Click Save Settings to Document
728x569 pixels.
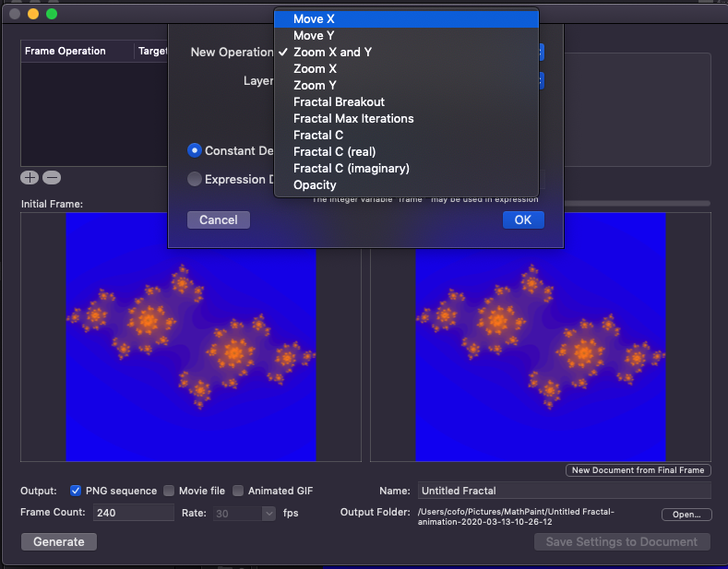(x=622, y=541)
